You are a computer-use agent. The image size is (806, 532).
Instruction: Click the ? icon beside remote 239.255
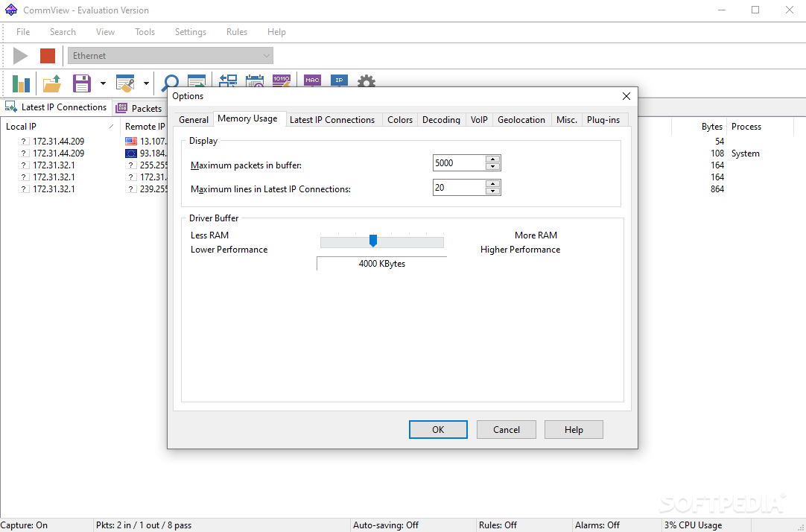point(131,189)
